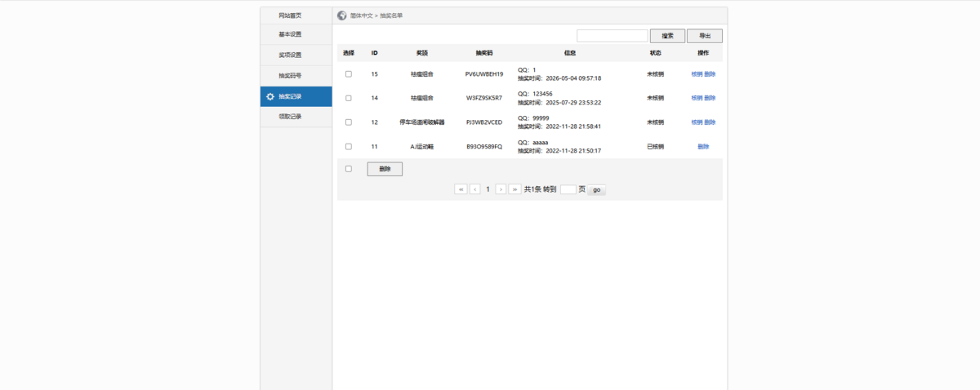The height and width of the screenshot is (390, 980).
Task: Click the 抽奖名单 breadcrumb text
Action: pyautogui.click(x=391, y=16)
